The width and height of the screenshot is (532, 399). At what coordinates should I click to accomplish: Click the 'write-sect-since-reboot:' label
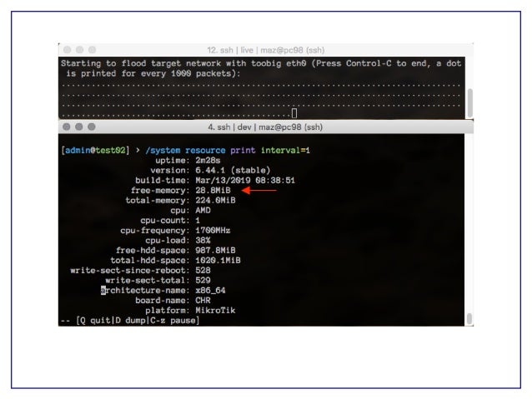click(130, 271)
